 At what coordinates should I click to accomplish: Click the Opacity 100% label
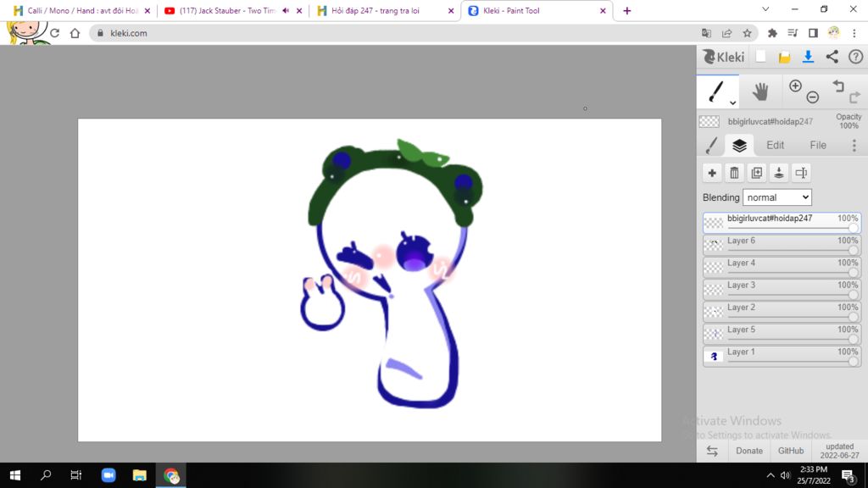[849, 121]
